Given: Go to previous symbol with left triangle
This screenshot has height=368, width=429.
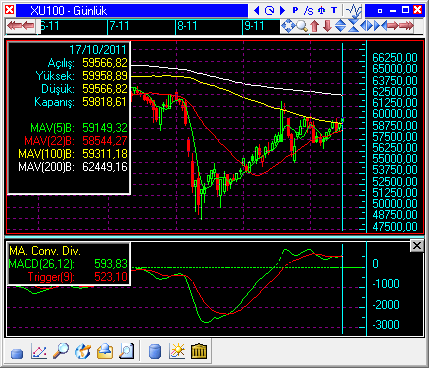Looking at the screenshot, I should [x=256, y=10].
